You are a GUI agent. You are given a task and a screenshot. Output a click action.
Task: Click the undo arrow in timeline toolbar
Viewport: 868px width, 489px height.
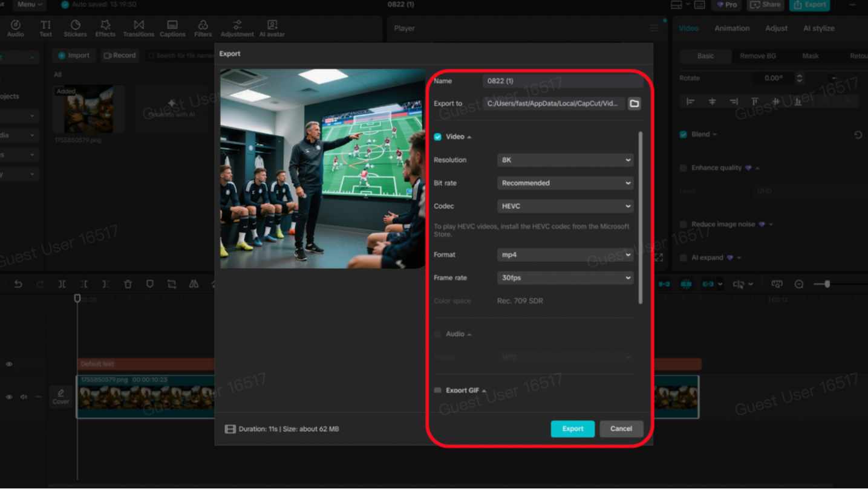pos(18,284)
